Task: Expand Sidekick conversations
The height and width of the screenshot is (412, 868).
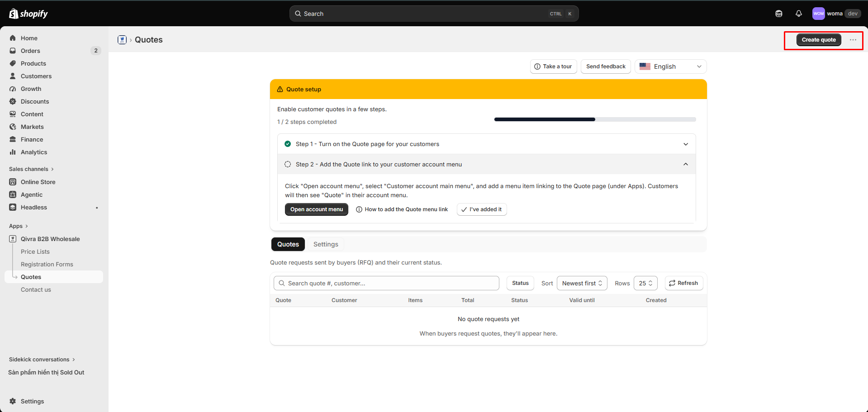Action: click(x=42, y=360)
